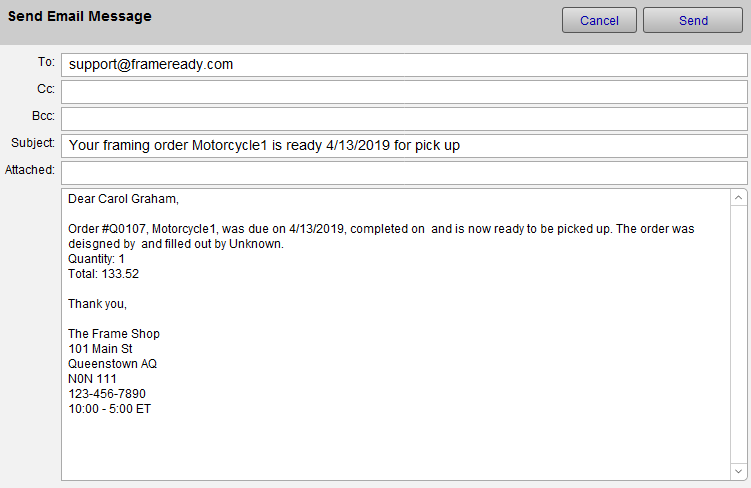Click the Send button

pyautogui.click(x=693, y=20)
